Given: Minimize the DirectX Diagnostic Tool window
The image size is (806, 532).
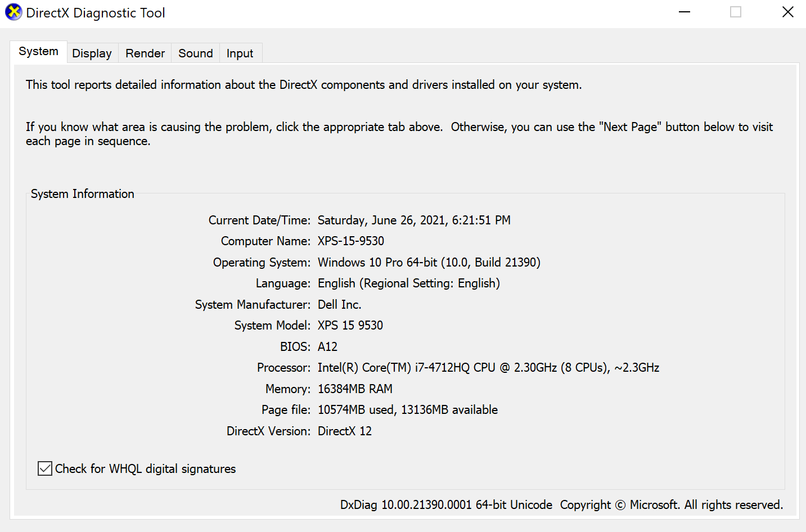Looking at the screenshot, I should 685,12.
